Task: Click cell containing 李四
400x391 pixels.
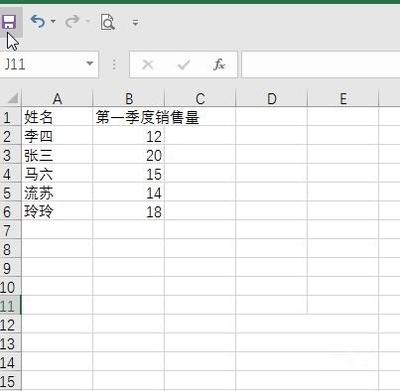Action: point(57,136)
